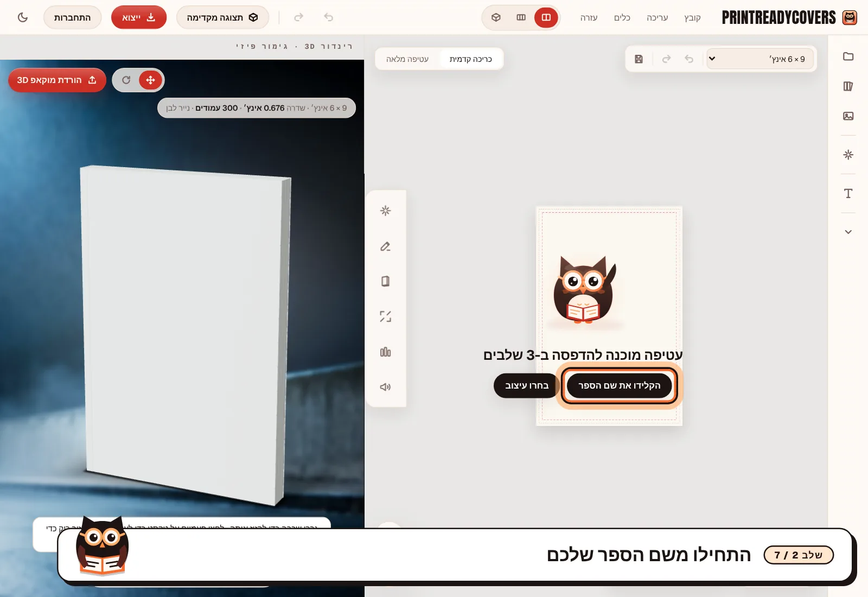The width and height of the screenshot is (868, 597).
Task: Open the קובץ file menu
Action: click(692, 17)
